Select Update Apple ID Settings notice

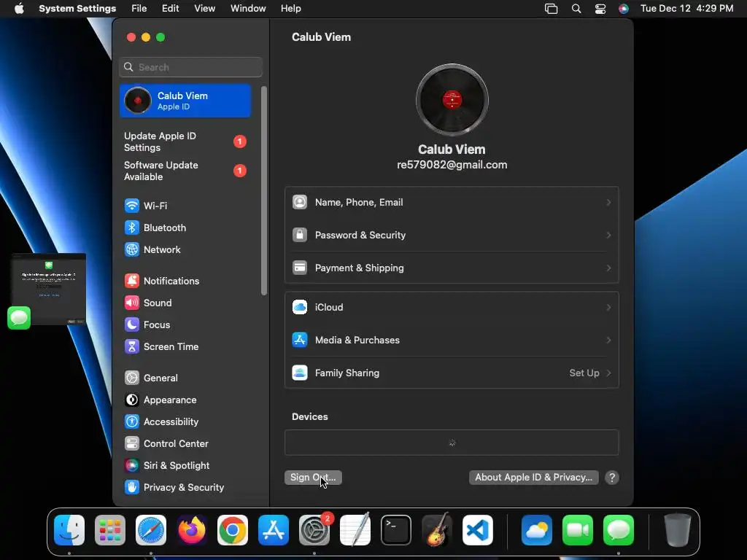(x=185, y=142)
